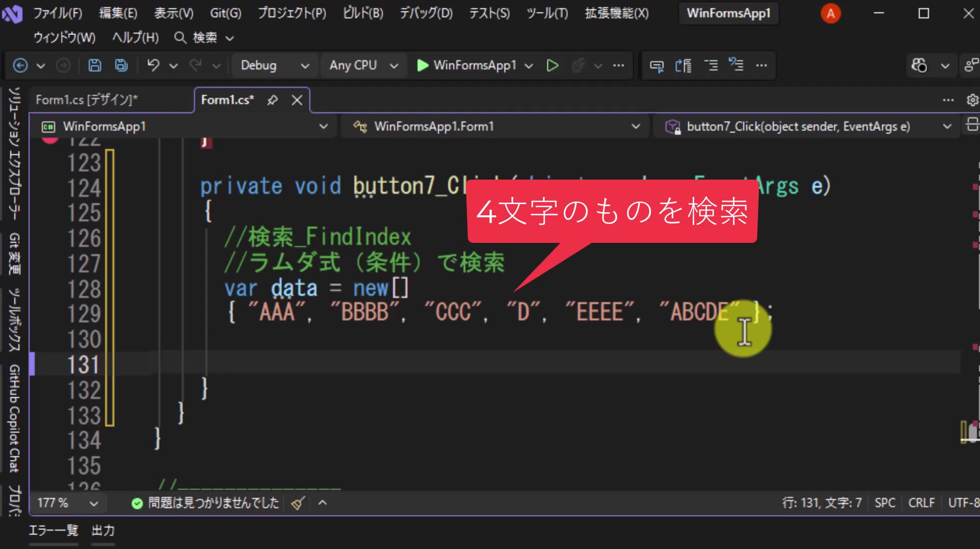Image resolution: width=980 pixels, height=549 pixels.
Task: Click the user account avatar A
Action: point(830,13)
